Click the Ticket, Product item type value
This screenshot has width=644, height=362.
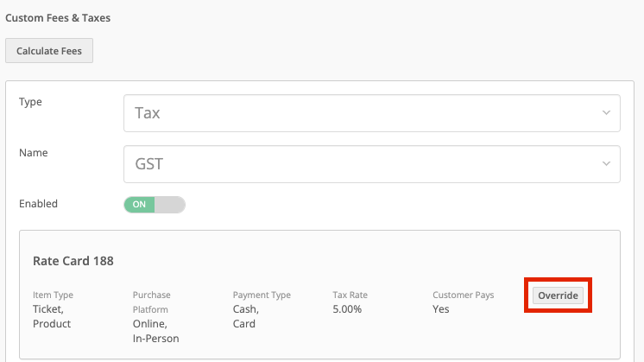[x=52, y=316]
